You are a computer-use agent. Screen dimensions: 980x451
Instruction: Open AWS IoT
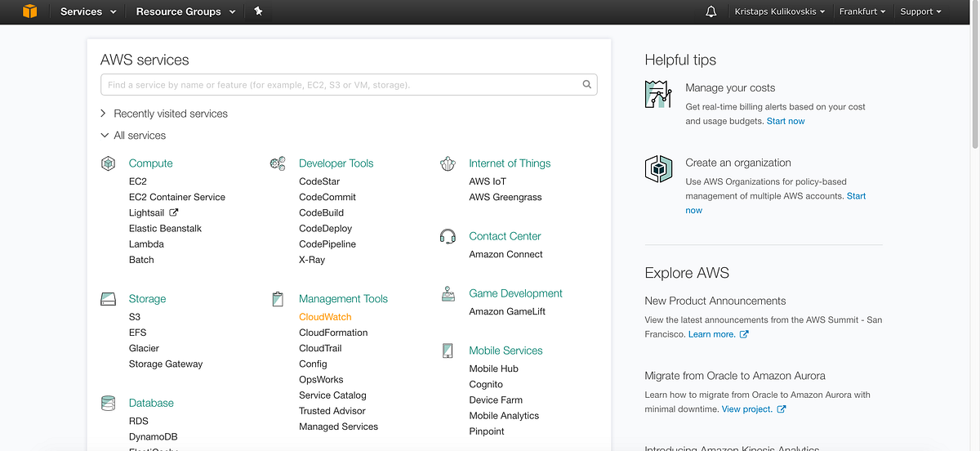(488, 181)
